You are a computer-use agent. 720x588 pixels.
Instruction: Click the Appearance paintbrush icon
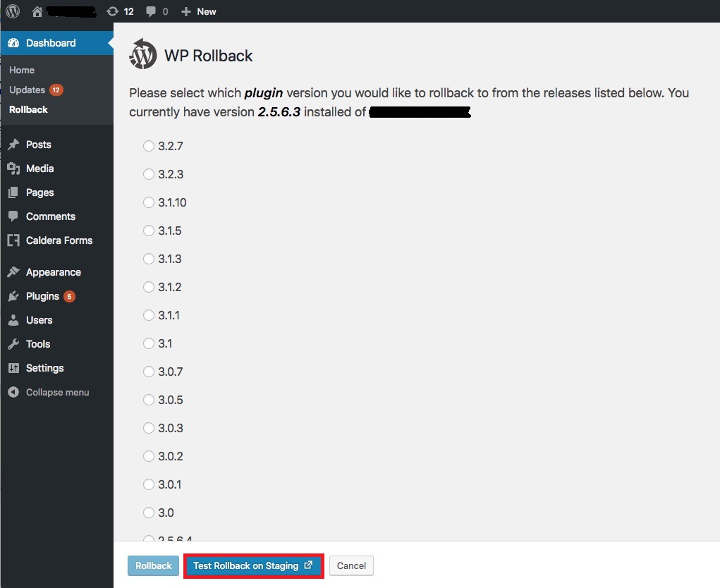(13, 272)
